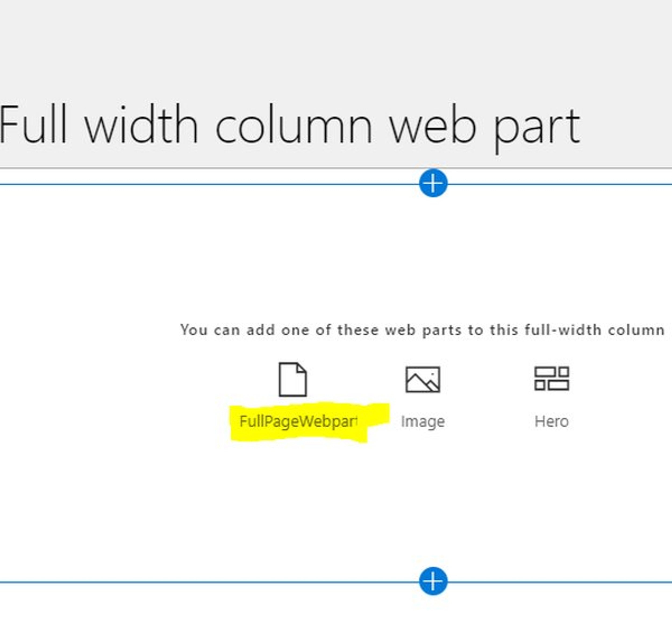The image size is (672, 625).
Task: Click the Image label text
Action: coord(423,421)
